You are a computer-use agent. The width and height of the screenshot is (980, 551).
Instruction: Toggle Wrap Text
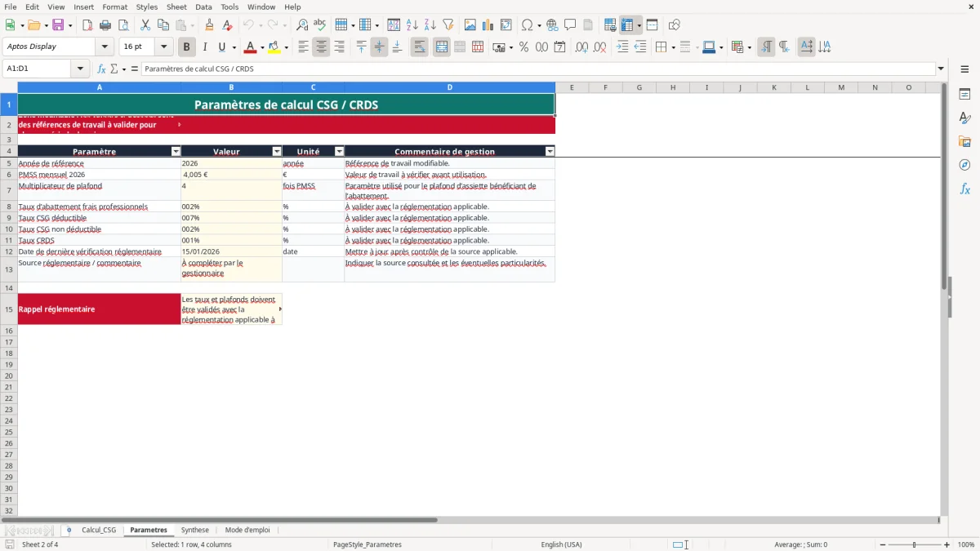pyautogui.click(x=419, y=47)
